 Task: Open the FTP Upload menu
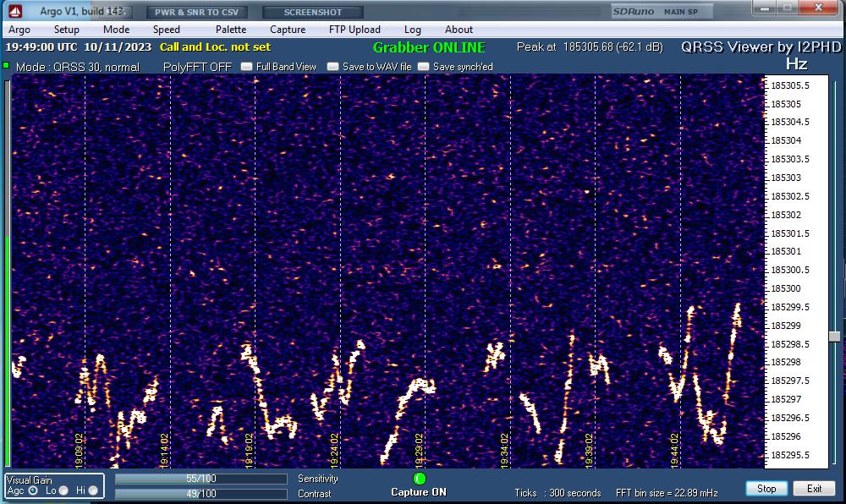click(x=354, y=30)
